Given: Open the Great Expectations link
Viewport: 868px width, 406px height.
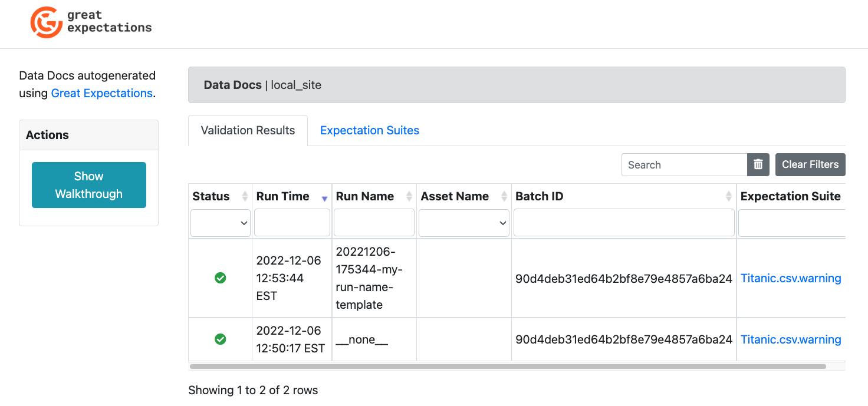Looking at the screenshot, I should 101,93.
